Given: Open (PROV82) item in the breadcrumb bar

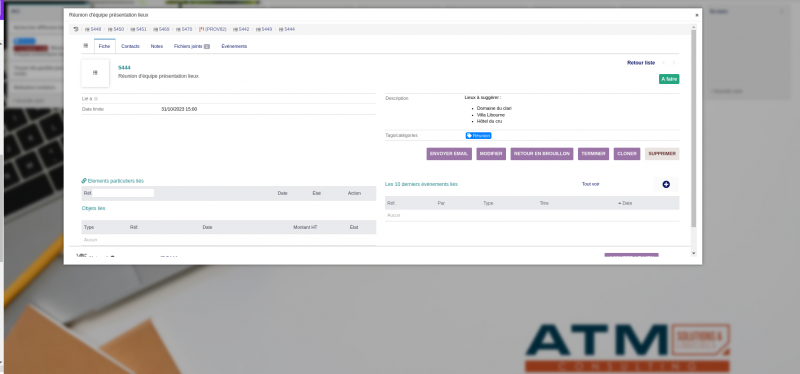Looking at the screenshot, I should (213, 30).
